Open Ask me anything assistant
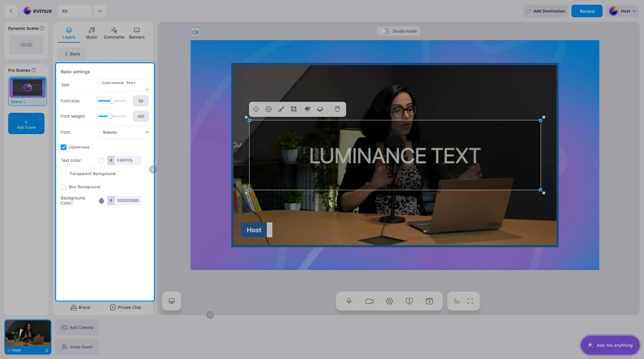The image size is (644, 359). pyautogui.click(x=610, y=345)
